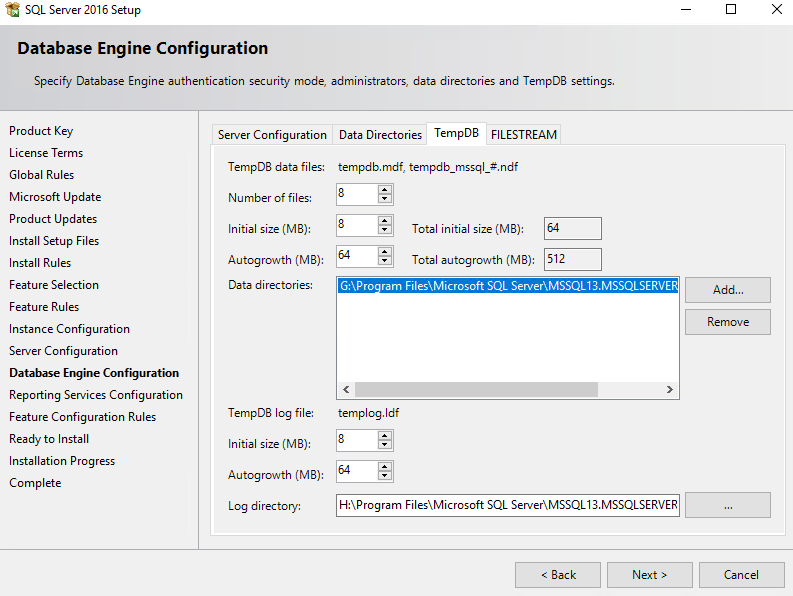Image resolution: width=793 pixels, height=596 pixels.
Task: Go Back to previous setup step
Action: coord(558,575)
